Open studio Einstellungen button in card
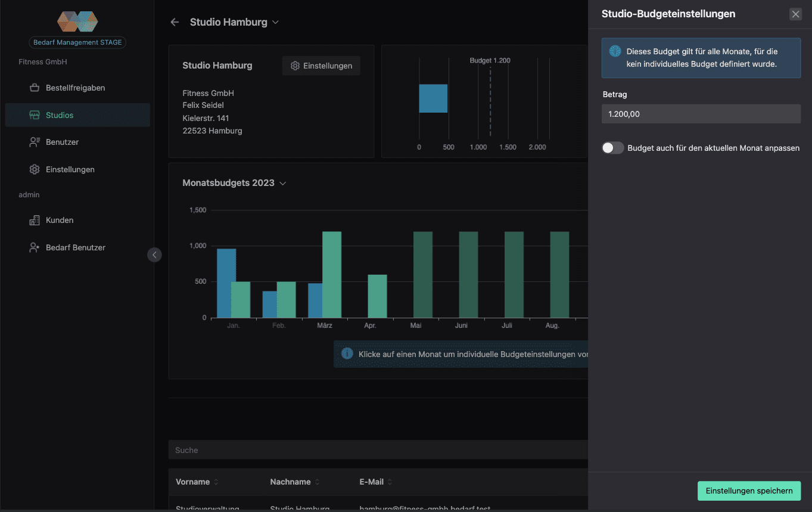Screen dimensions: 812x512 (x=321, y=66)
